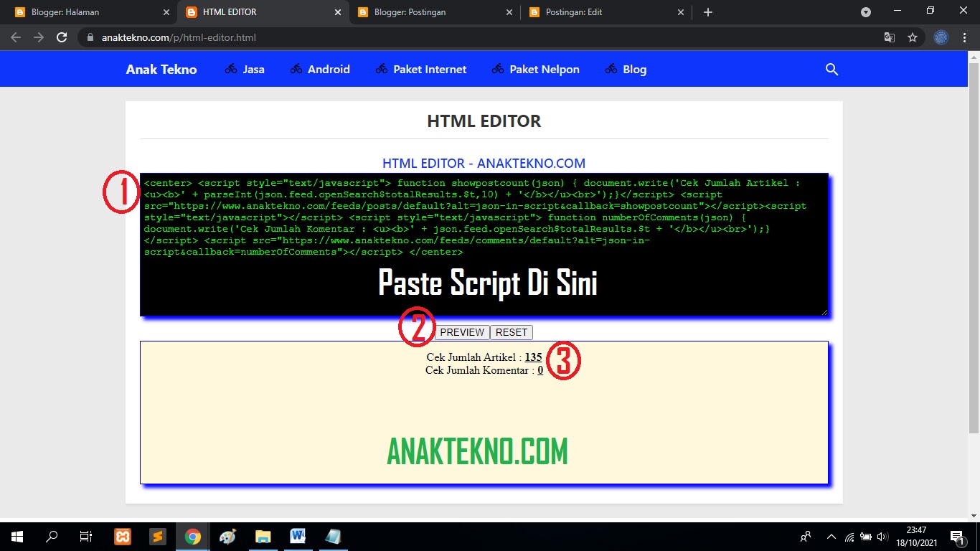
Task: Click the textarea resize handle corner
Action: pyautogui.click(x=824, y=312)
